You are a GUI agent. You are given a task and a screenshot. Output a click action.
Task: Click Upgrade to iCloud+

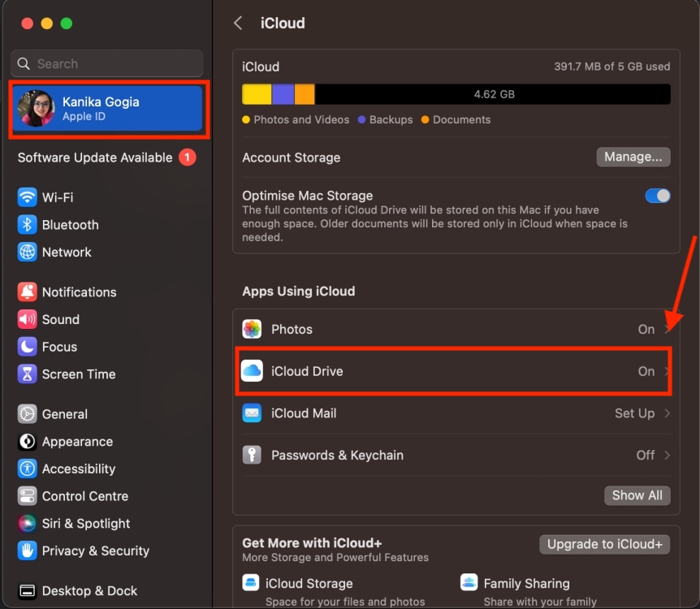pos(604,544)
